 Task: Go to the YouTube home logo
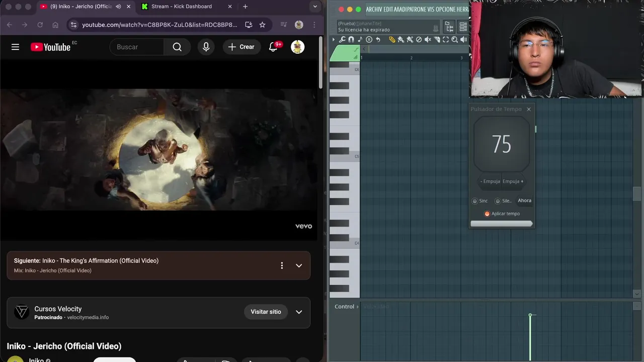[x=50, y=47]
